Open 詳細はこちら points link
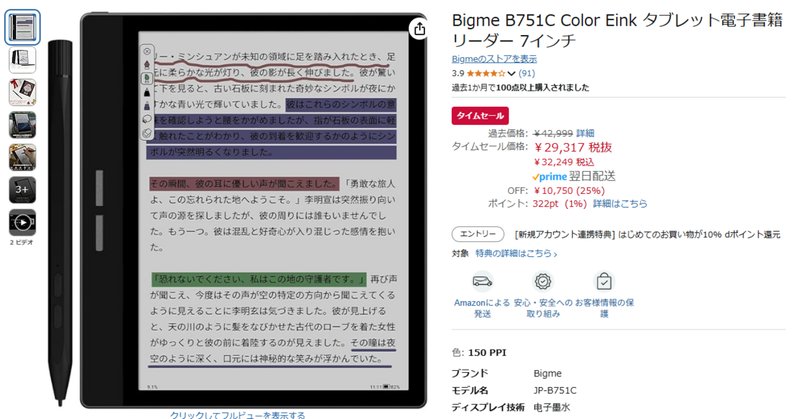 coord(620,204)
